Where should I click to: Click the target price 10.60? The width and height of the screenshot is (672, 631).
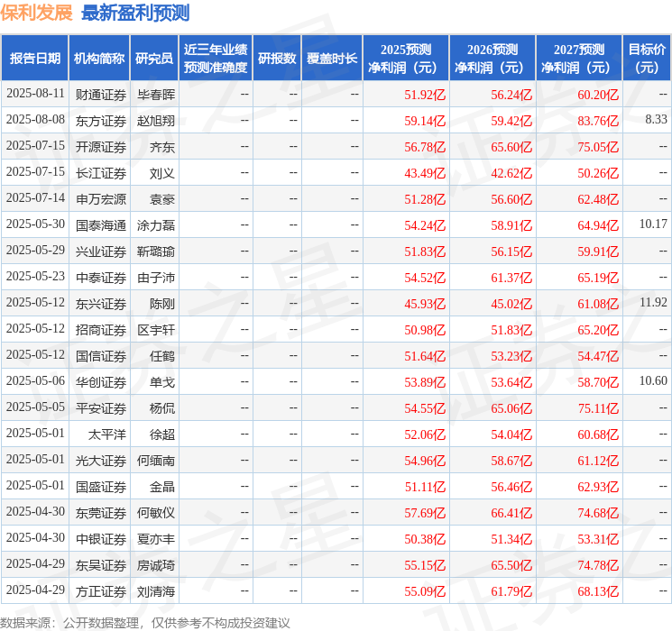(x=653, y=380)
